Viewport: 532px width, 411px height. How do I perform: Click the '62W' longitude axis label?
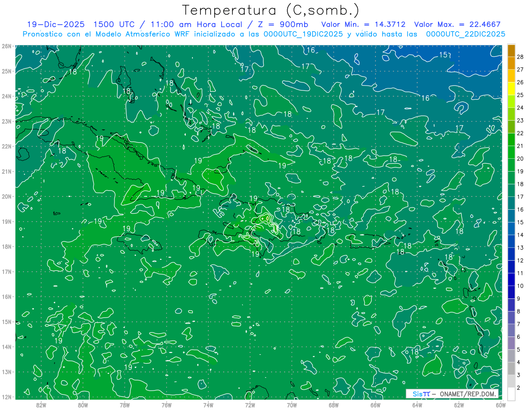[x=459, y=404]
